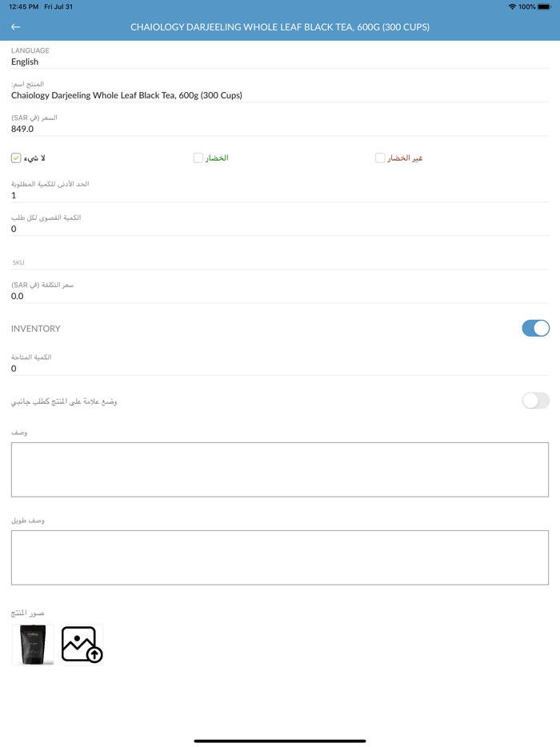Open the Language dropdown showing English
Screen dimensions: 560x747
pyautogui.click(x=280, y=62)
